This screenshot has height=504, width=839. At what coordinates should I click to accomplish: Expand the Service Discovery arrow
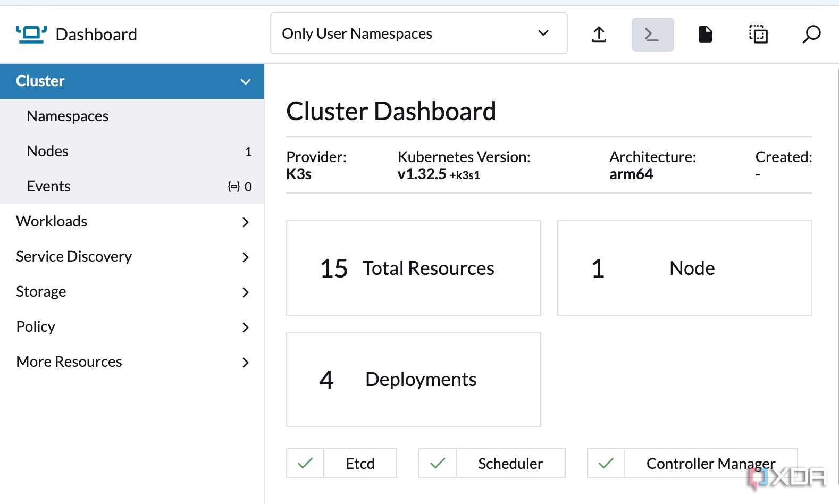(x=246, y=257)
